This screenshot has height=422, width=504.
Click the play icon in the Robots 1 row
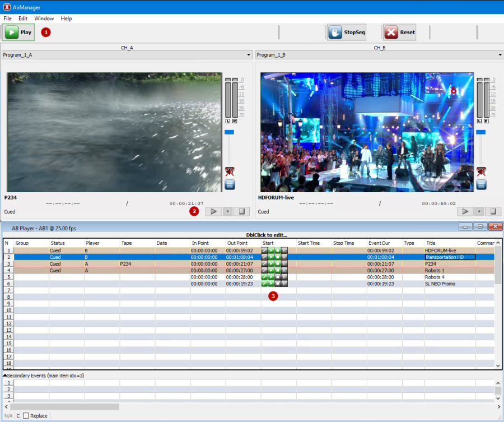271,271
